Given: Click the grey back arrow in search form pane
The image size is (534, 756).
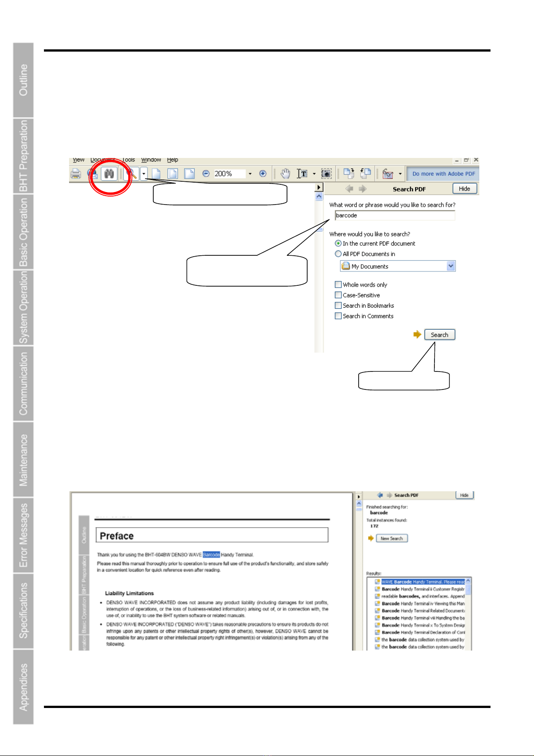Looking at the screenshot, I should point(349,189).
